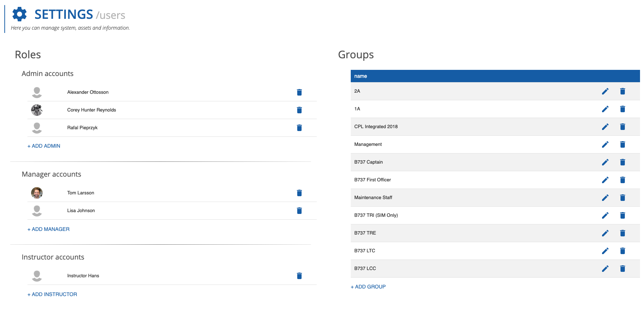This screenshot has height=316, width=644.
Task: Click group name B737 TRE
Action: point(365,233)
